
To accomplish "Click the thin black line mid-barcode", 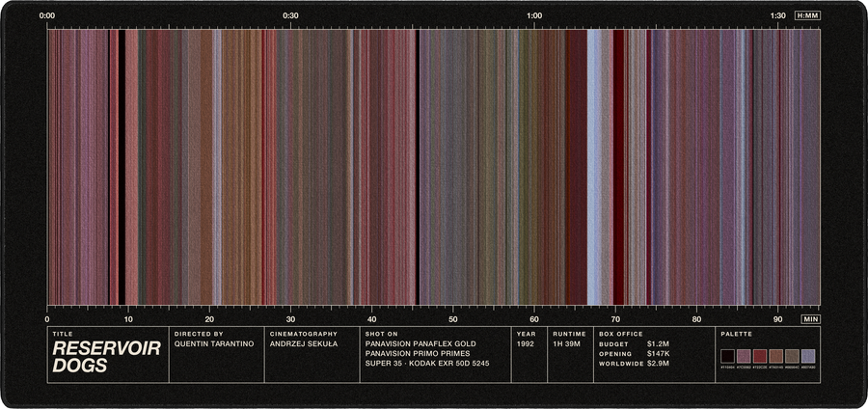I will tap(417, 167).
